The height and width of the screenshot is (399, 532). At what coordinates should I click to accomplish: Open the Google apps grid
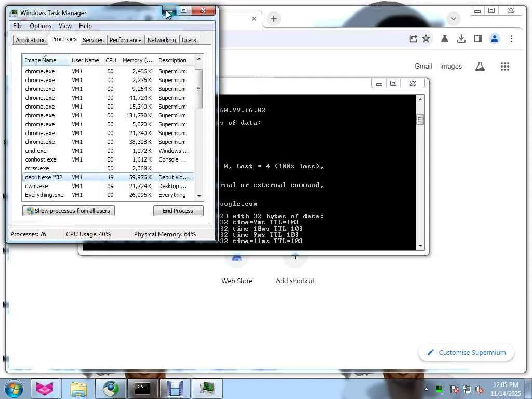[505, 66]
